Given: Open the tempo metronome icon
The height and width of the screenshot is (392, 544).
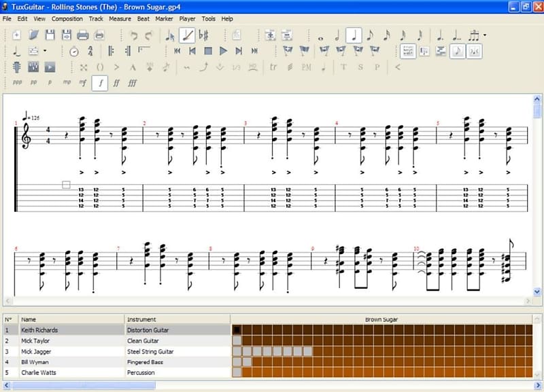Looking at the screenshot, I should tap(74, 51).
